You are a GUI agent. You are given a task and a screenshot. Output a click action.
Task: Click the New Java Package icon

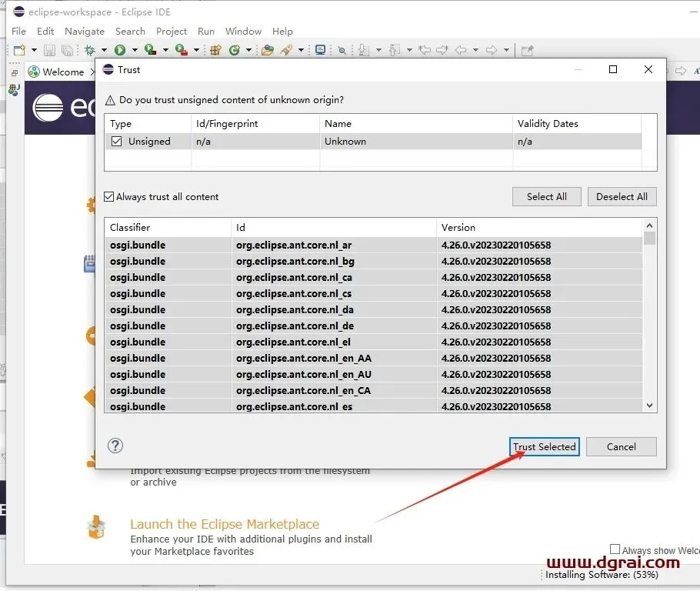[215, 50]
